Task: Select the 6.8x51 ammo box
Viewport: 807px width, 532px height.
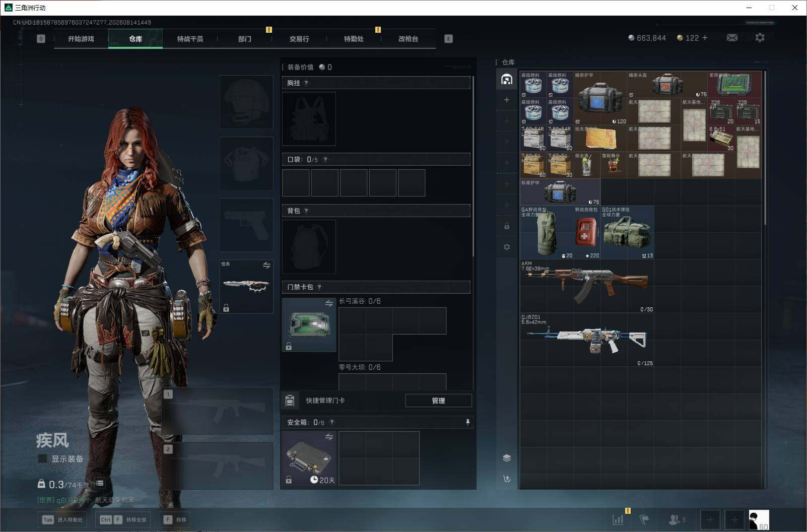Action: tap(721, 139)
